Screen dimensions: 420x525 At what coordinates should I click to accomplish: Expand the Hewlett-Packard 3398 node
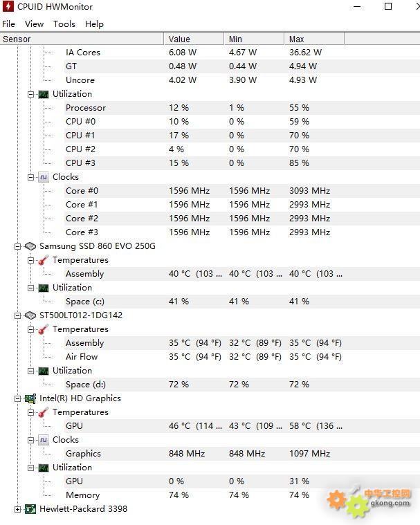17,509
